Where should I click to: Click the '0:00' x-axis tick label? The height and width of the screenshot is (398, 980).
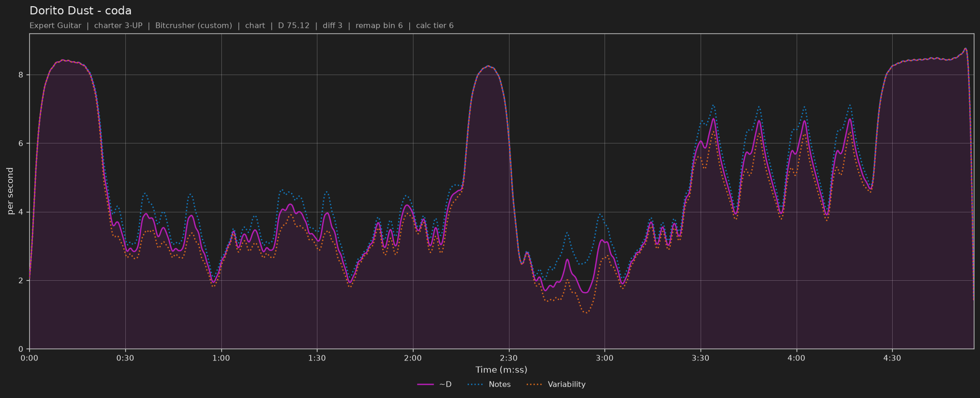pos(29,358)
